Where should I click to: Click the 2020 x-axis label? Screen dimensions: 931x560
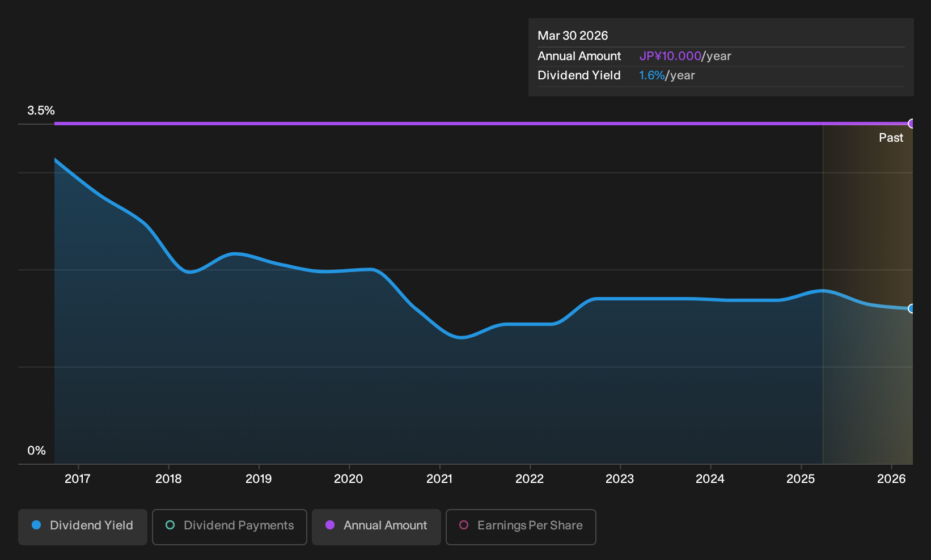coord(349,479)
